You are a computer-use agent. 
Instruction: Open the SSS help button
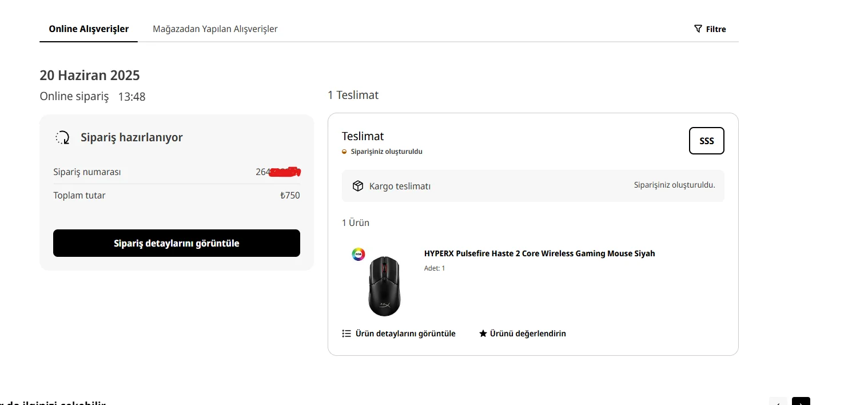pos(706,141)
